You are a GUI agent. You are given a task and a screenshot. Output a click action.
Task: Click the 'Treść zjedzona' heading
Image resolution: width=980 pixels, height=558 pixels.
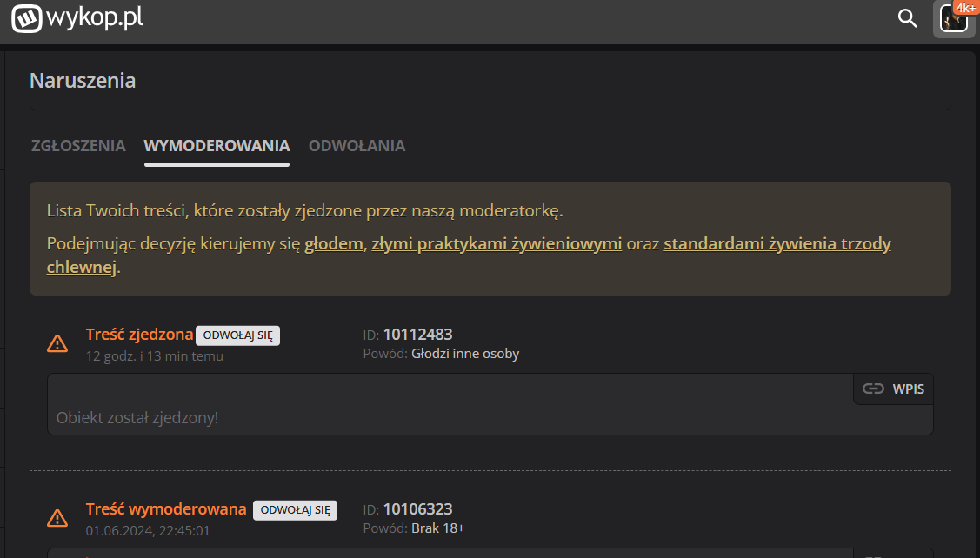pyautogui.click(x=139, y=335)
